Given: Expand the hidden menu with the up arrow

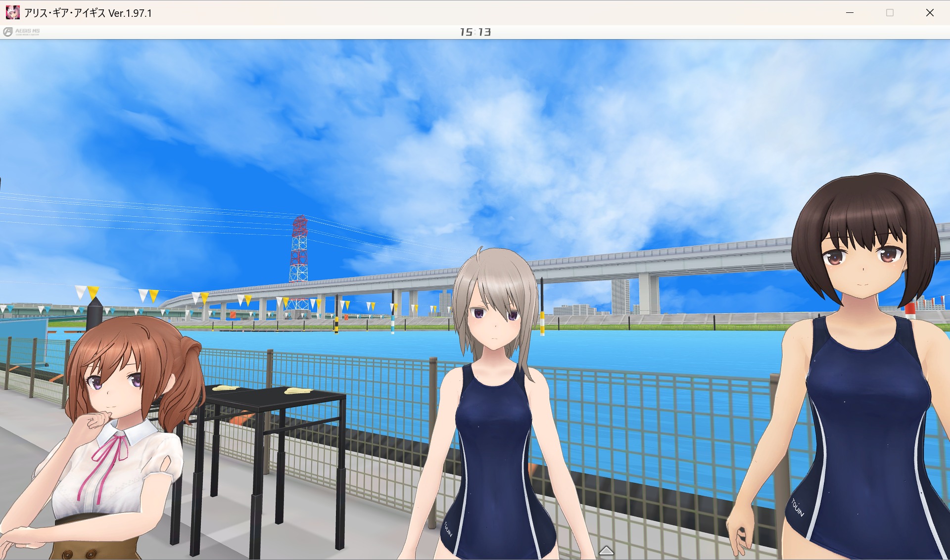Looking at the screenshot, I should pyautogui.click(x=606, y=551).
